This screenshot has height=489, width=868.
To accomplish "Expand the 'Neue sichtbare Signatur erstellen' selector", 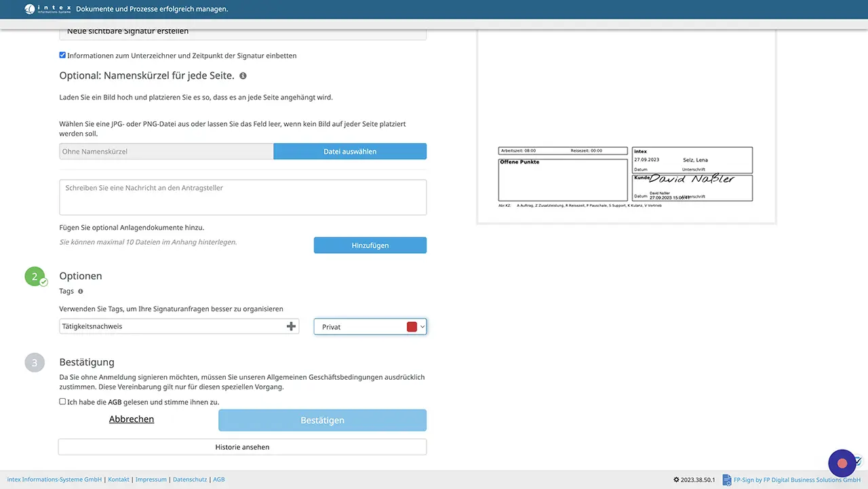I will click(x=243, y=32).
